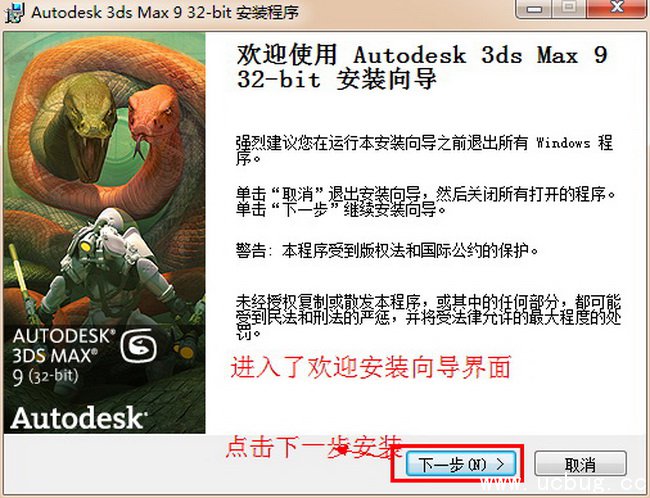Select the AUTODESK 3DS MAX 9 (32-bit) label
Screen dimensions: 650x498
64,356
